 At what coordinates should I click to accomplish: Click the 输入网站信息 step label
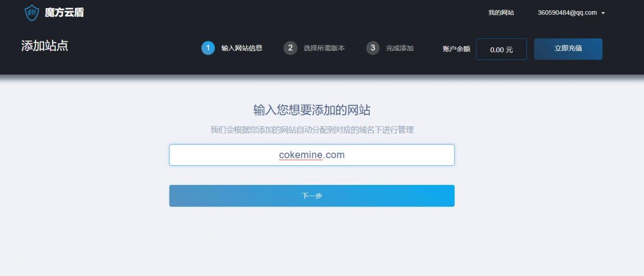pyautogui.click(x=242, y=48)
